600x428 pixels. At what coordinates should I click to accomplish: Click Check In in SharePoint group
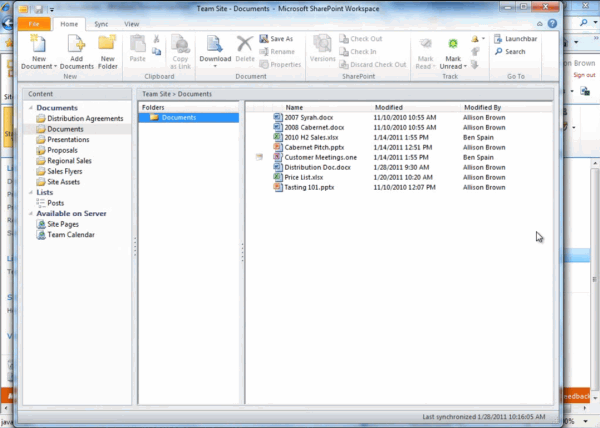pyautogui.click(x=358, y=52)
